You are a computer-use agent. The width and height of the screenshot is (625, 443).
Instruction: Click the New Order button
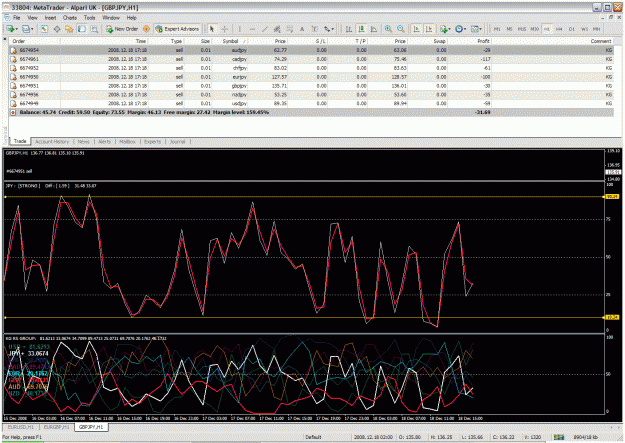[122, 29]
